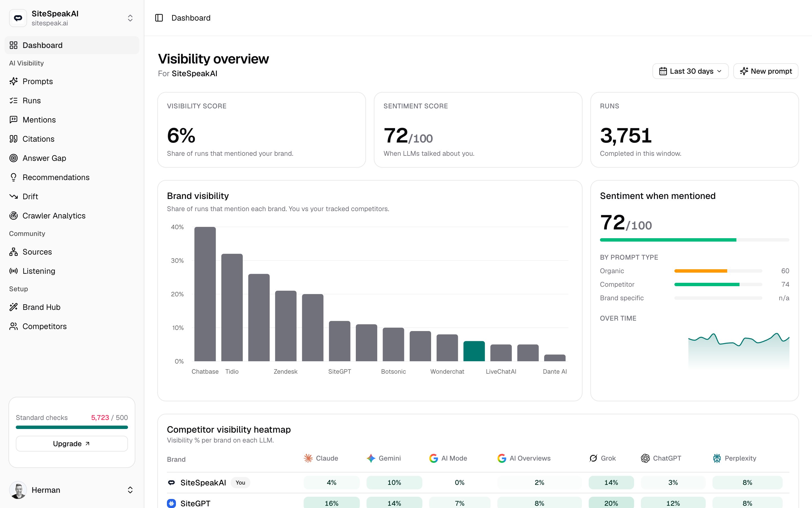This screenshot has height=508, width=812.
Task: Click the SiteSpeakAI Grok 14% heatmap cell
Action: tap(611, 483)
